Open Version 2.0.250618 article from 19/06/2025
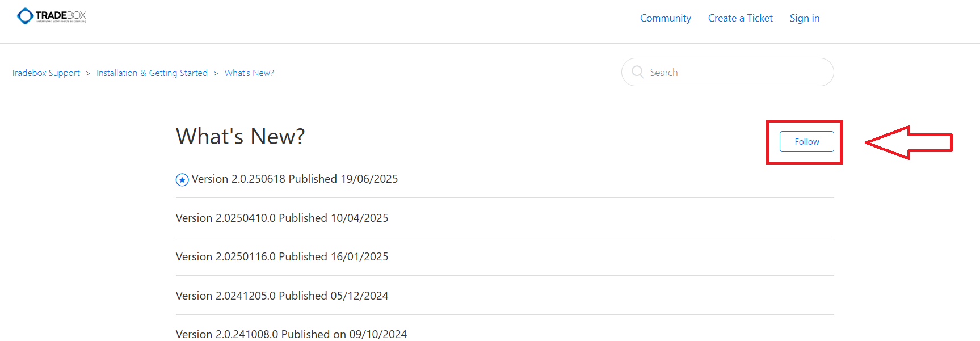980x341 pixels. (x=295, y=179)
